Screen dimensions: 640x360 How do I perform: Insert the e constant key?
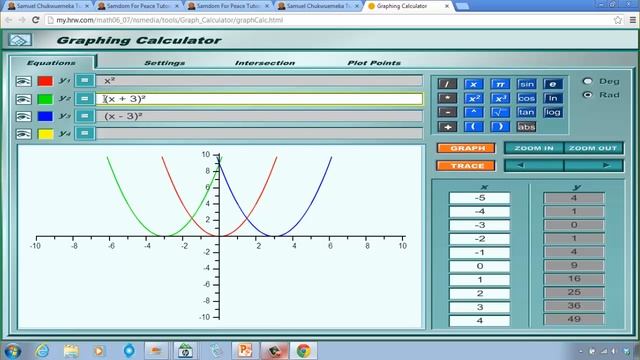pos(553,84)
